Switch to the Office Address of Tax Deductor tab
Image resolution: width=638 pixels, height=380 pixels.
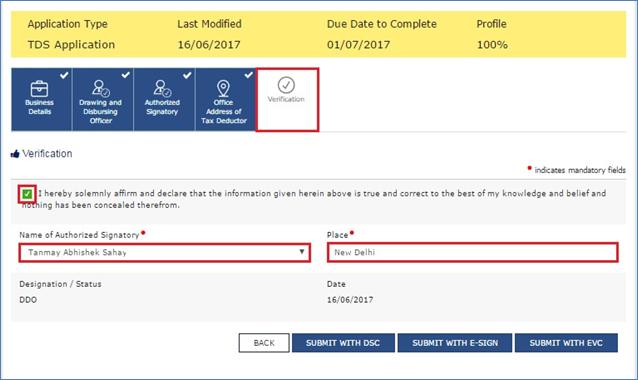224,100
